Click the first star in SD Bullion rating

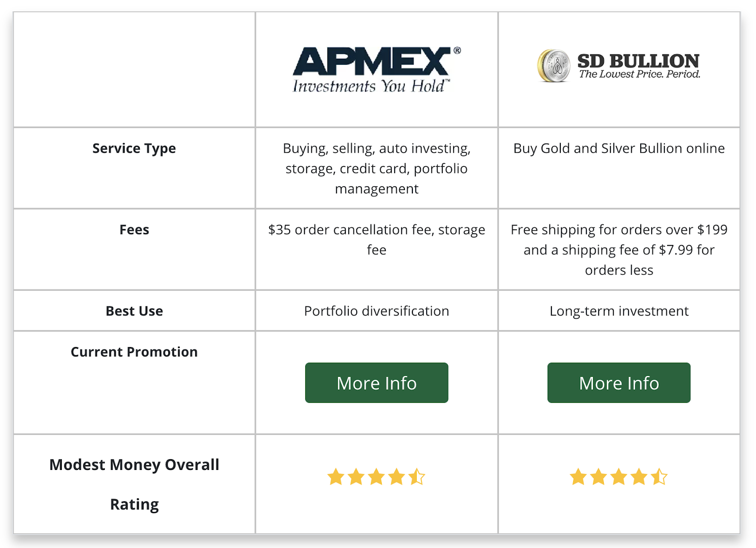point(578,477)
